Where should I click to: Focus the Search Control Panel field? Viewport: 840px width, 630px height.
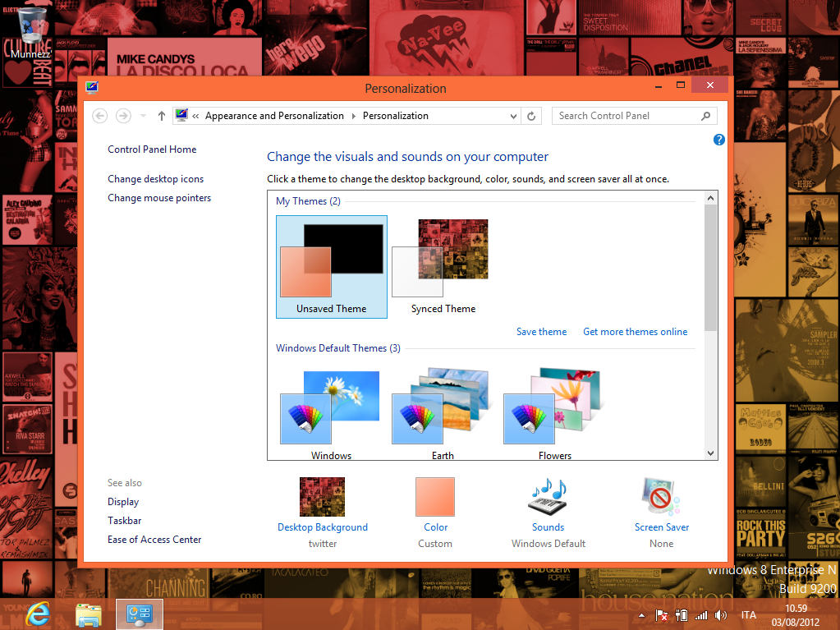pos(634,116)
